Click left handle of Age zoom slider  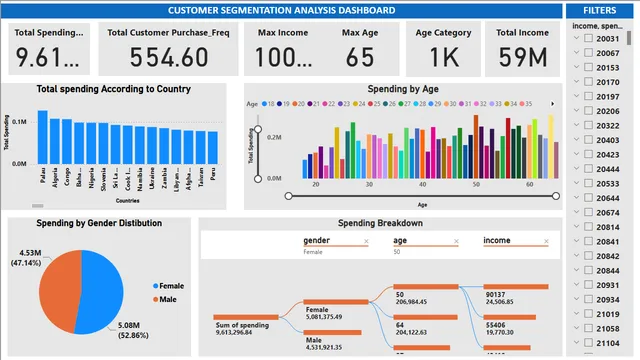click(x=289, y=196)
